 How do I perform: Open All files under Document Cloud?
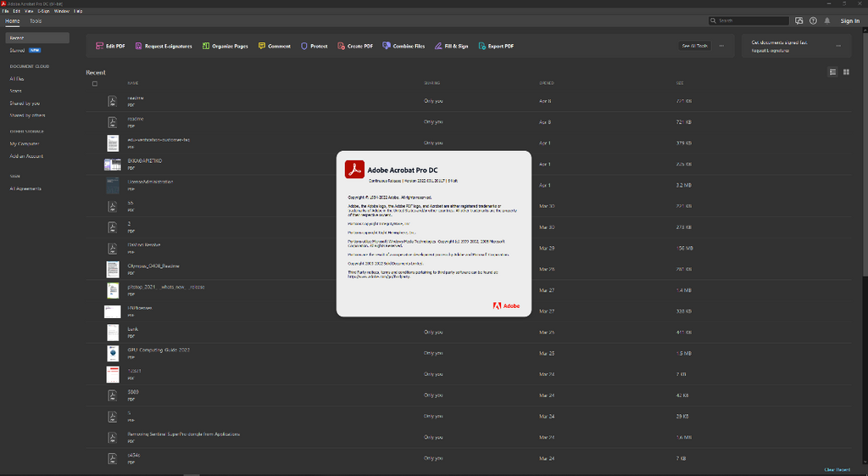pyautogui.click(x=17, y=79)
